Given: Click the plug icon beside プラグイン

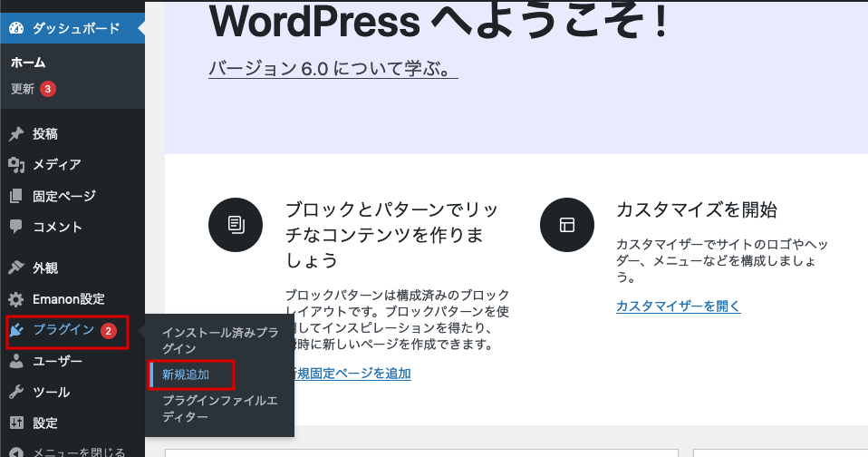Looking at the screenshot, I should click(16, 331).
